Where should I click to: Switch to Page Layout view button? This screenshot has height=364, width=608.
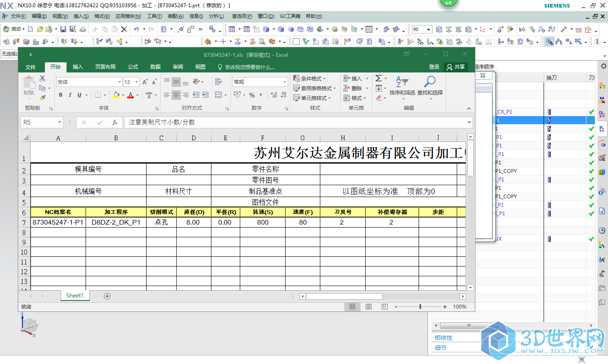(369, 306)
